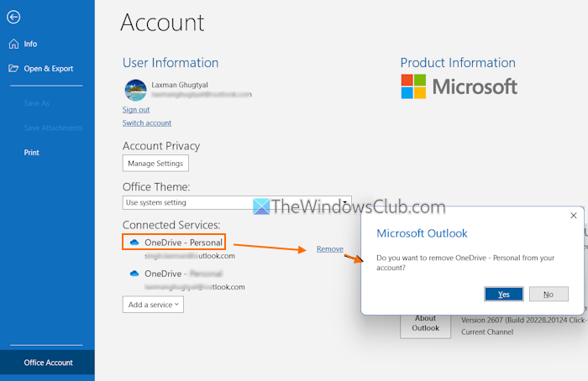Click Save Attachments in the sidebar
This screenshot has height=381, width=588.
[53, 128]
